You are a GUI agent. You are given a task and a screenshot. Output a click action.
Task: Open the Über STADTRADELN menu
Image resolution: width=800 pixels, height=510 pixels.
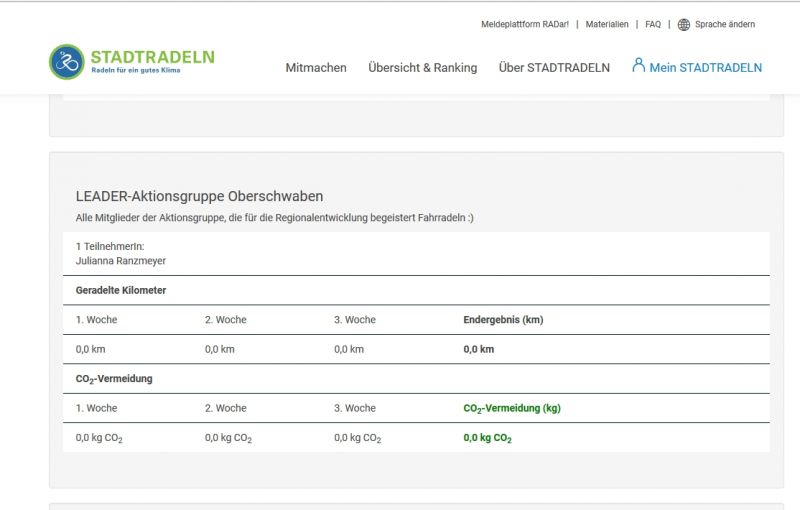[x=554, y=68]
